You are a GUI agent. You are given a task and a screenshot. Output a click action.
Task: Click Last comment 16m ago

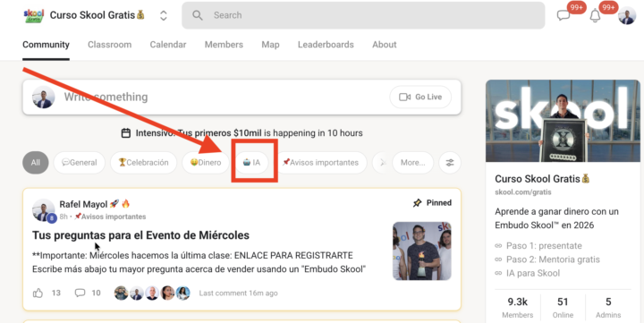pos(238,293)
